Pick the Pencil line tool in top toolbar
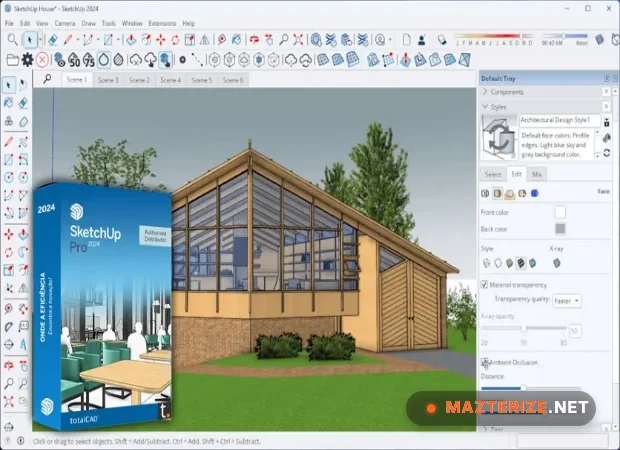This screenshot has width=620, height=450. pos(68,40)
